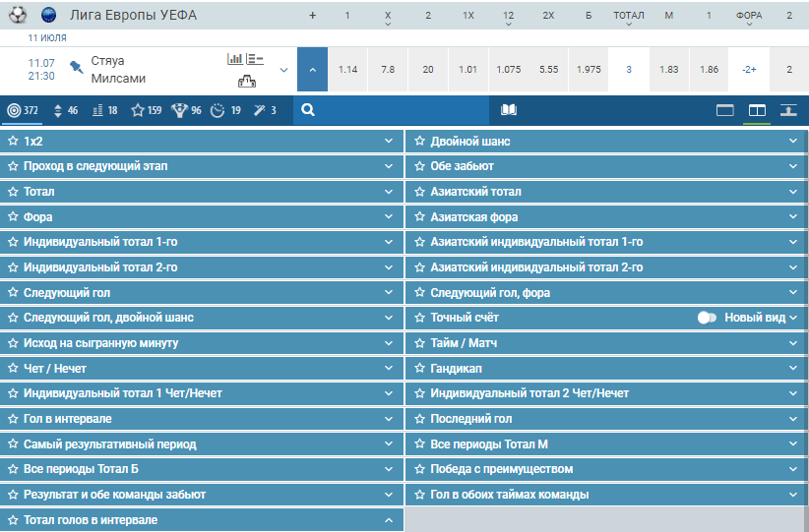Click the podium standings icon
This screenshot has height=532, width=809.
click(x=247, y=81)
